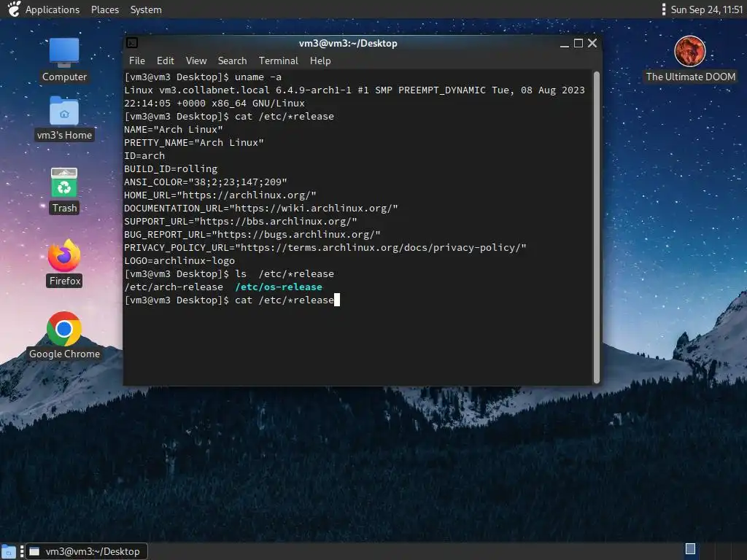The height and width of the screenshot is (560, 747).
Task: Open the Applications menu
Action: [x=53, y=9]
